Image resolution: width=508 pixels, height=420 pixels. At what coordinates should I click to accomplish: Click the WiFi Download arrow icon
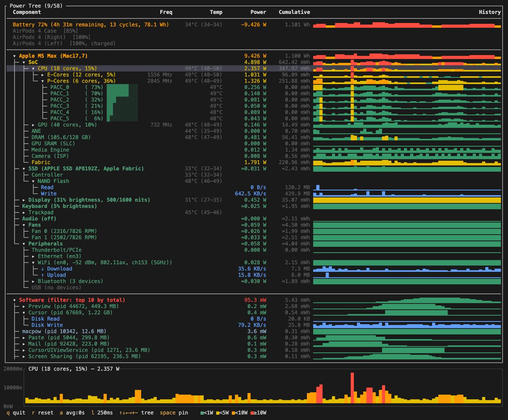(43, 269)
